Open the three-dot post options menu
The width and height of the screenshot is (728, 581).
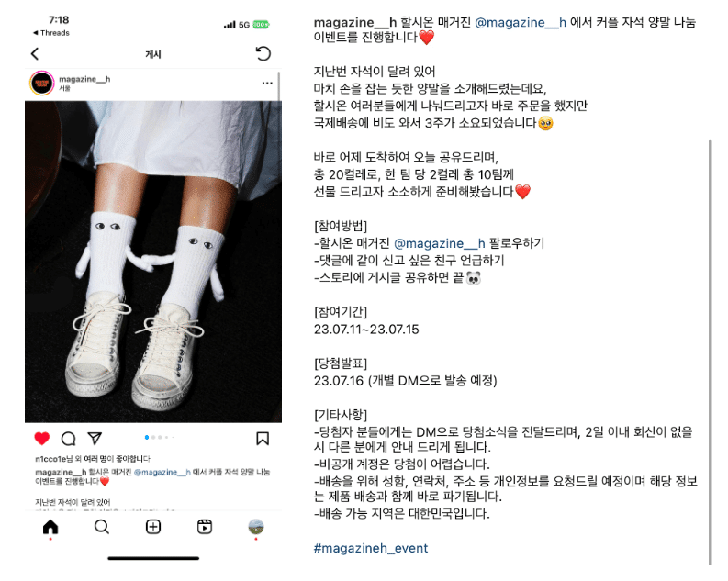[x=267, y=84]
